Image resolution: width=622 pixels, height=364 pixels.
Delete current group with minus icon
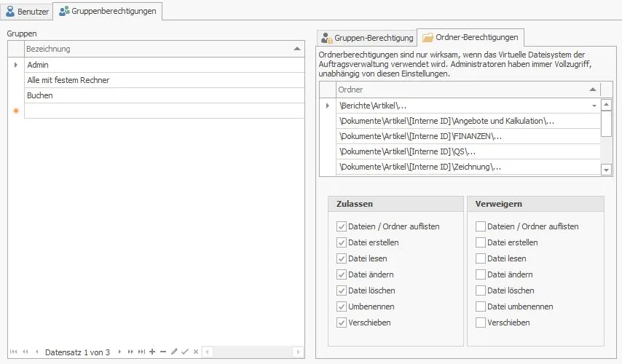(x=163, y=352)
